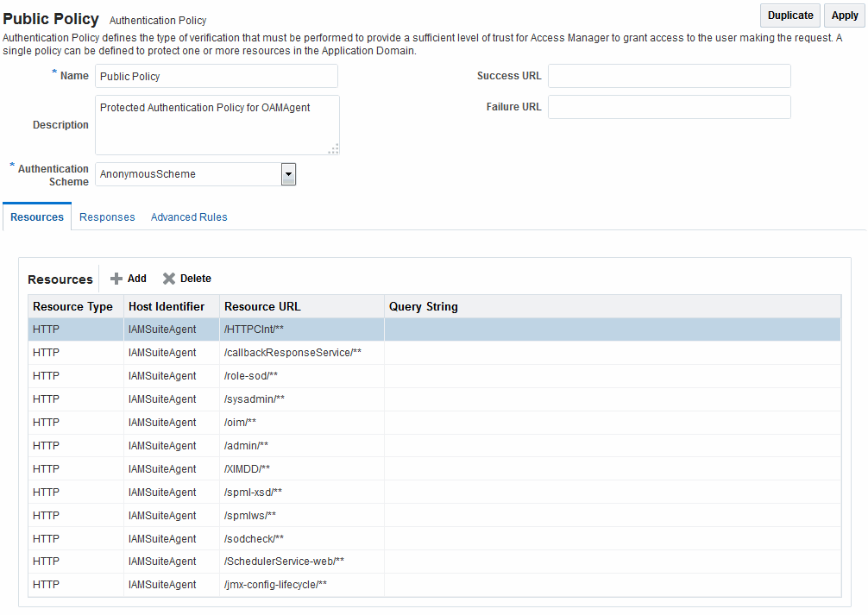Click the Success URL field

click(670, 76)
